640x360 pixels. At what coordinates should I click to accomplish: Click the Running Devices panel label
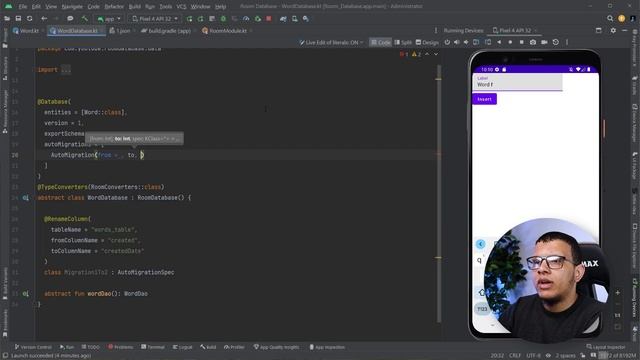(x=463, y=31)
